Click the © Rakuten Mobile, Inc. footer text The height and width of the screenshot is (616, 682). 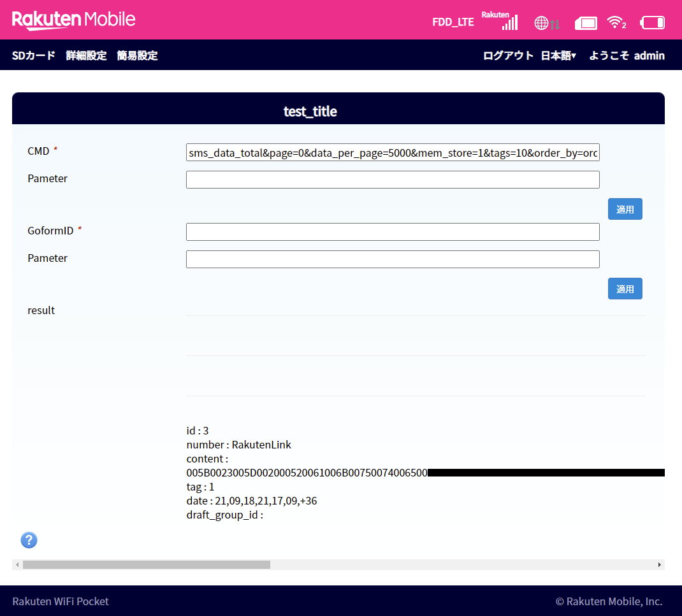coord(609,601)
